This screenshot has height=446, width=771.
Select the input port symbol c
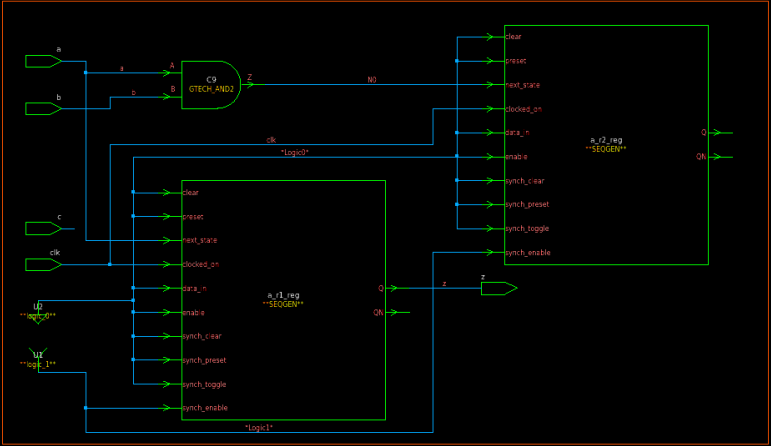click(x=43, y=229)
